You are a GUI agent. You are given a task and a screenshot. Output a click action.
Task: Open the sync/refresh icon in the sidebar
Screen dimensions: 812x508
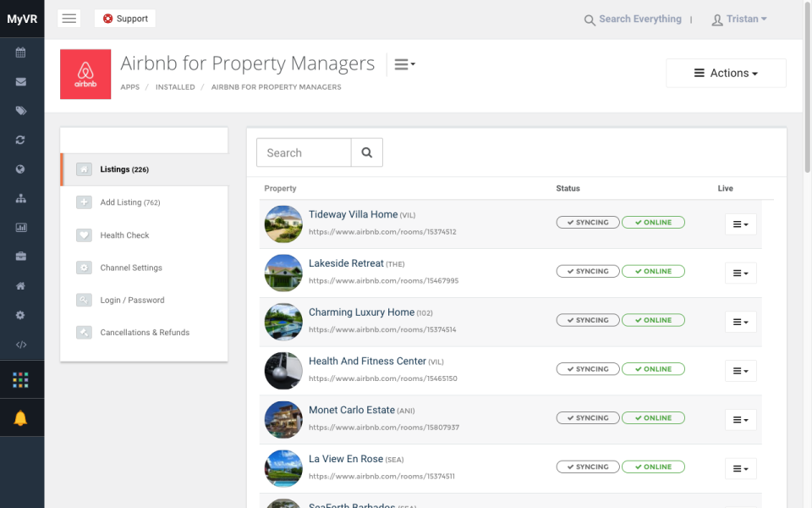22,140
